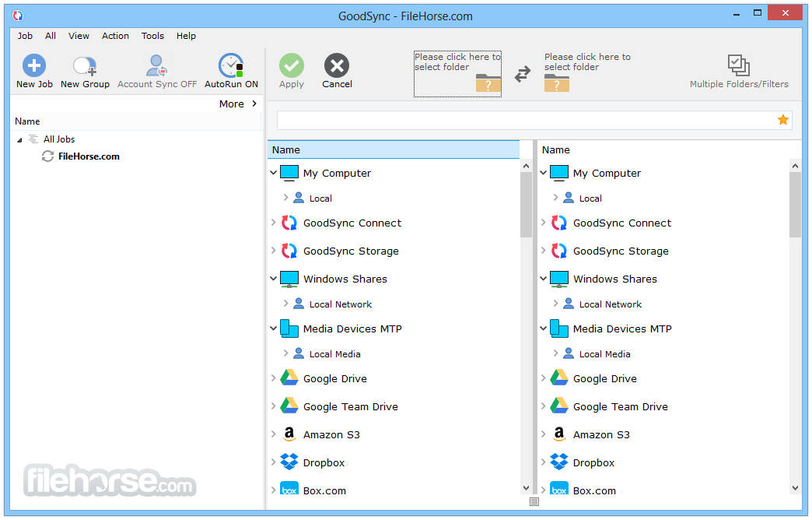Click the right pane Dropbox icon
Screen dimensions: 812x520
pyautogui.click(x=558, y=462)
